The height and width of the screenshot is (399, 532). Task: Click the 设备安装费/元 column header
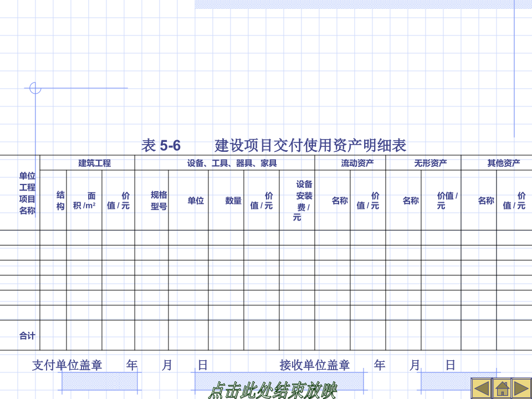click(x=303, y=201)
